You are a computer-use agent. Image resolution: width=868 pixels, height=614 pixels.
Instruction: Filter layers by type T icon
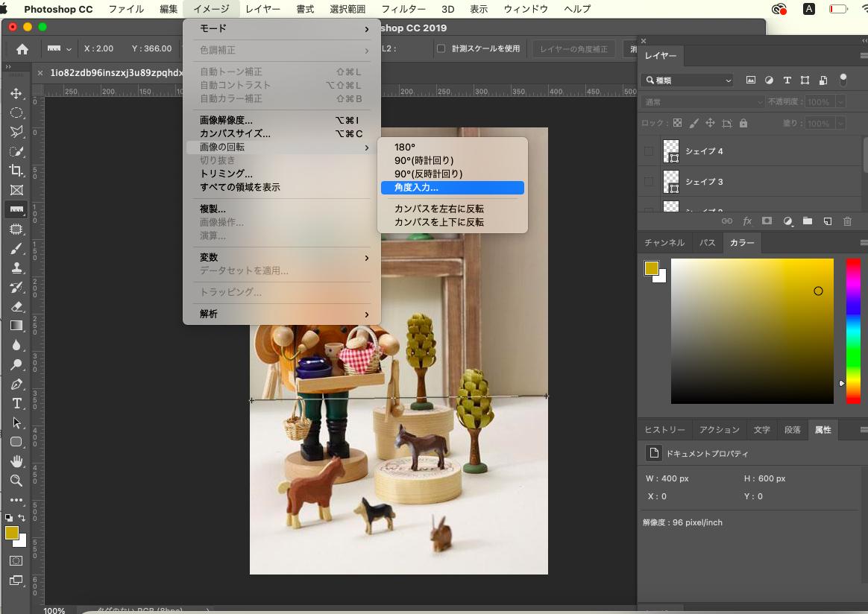[787, 80]
